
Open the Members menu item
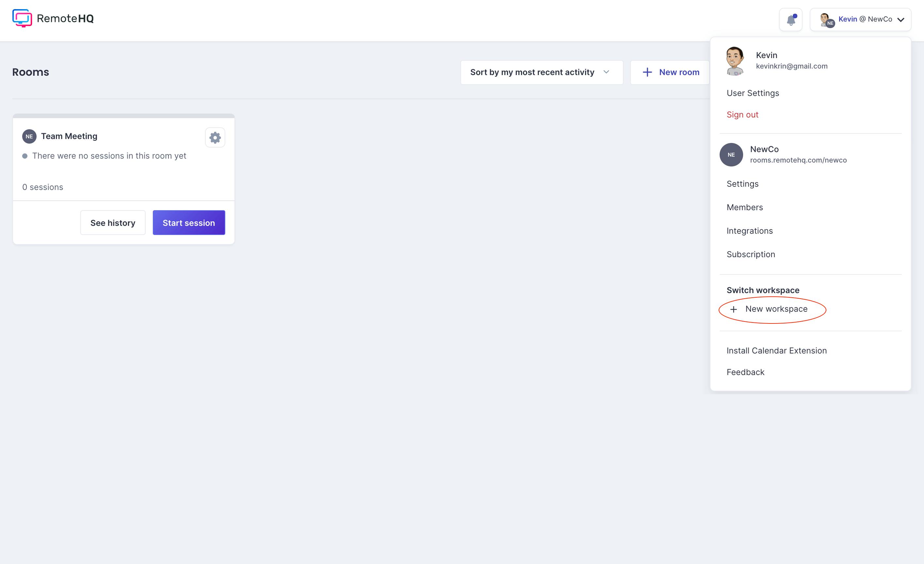tap(744, 207)
